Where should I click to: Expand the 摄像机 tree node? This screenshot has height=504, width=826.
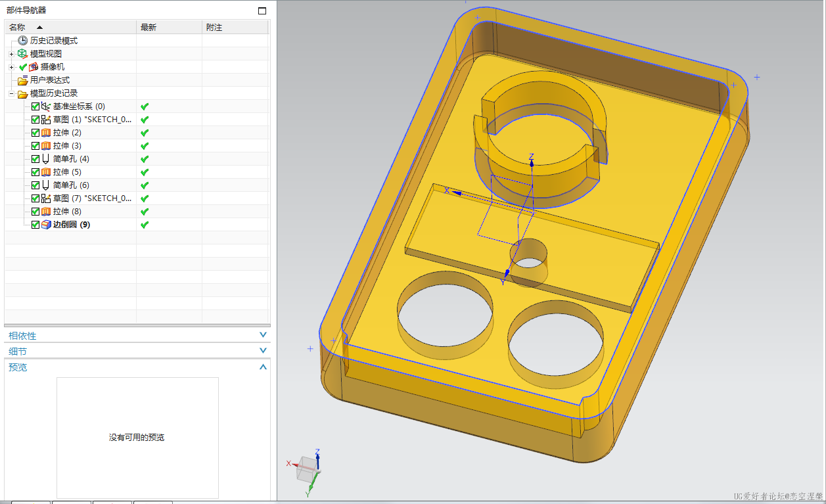(11, 67)
